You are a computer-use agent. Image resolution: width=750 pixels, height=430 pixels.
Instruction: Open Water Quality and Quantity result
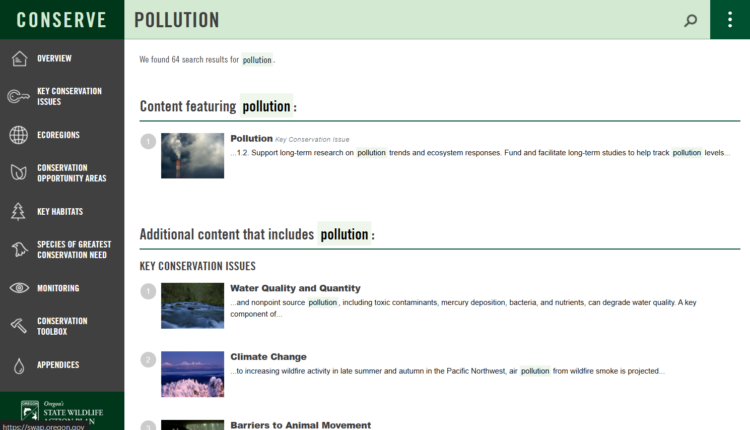pos(295,288)
